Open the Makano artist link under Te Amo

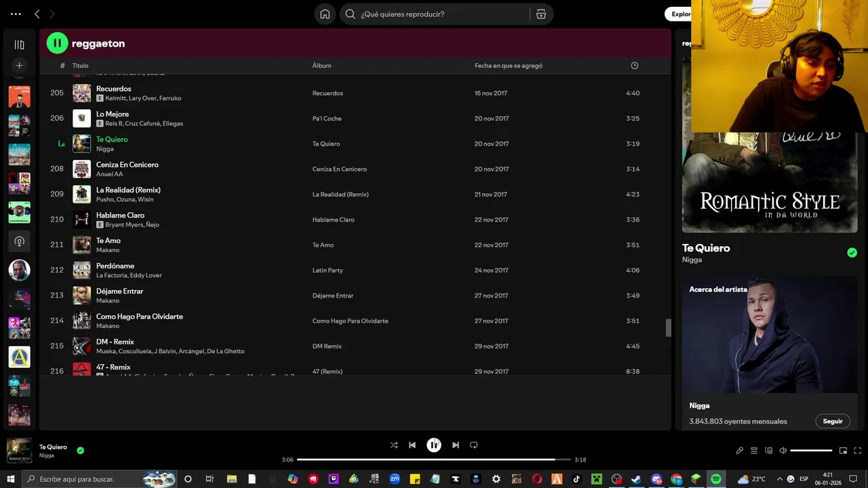click(x=108, y=250)
